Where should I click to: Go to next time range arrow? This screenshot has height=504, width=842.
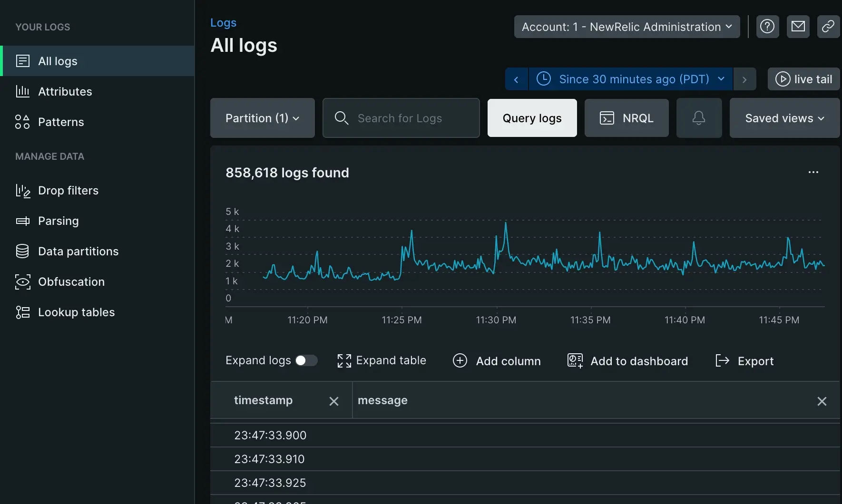pos(744,79)
